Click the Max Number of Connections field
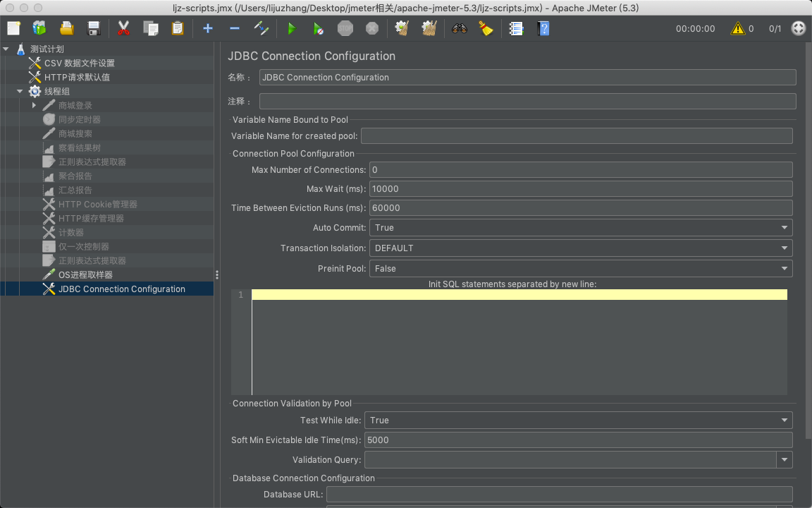The width and height of the screenshot is (812, 508). click(x=580, y=169)
